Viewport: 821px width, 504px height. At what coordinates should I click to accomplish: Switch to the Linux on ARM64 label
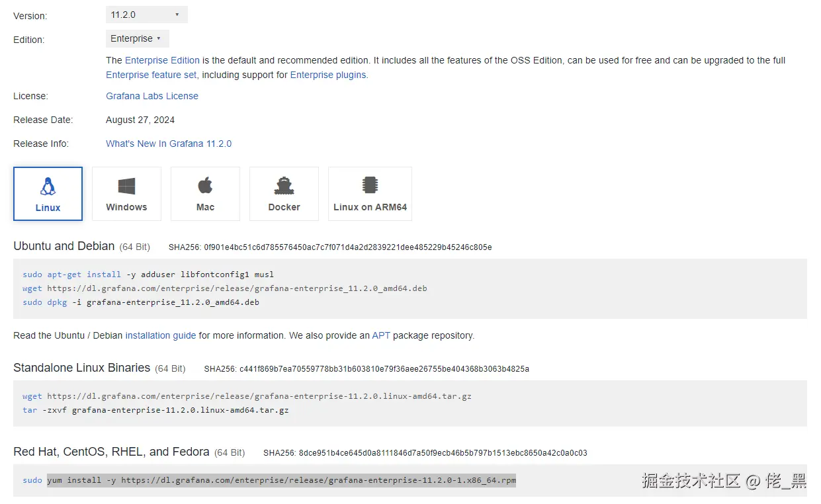point(370,207)
